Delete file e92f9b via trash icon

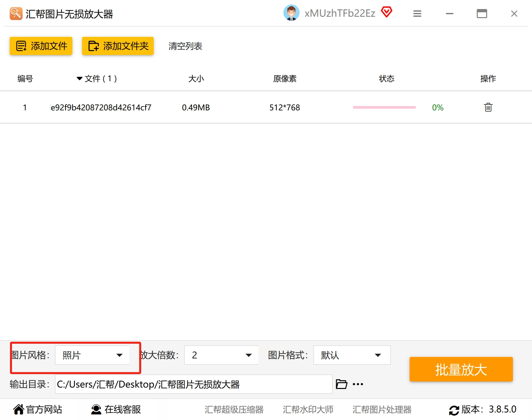488,107
